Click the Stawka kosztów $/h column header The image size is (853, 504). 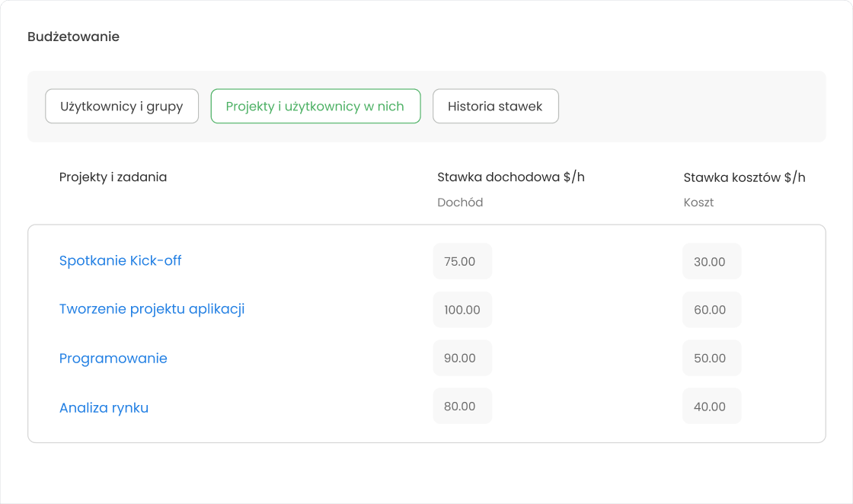click(744, 177)
